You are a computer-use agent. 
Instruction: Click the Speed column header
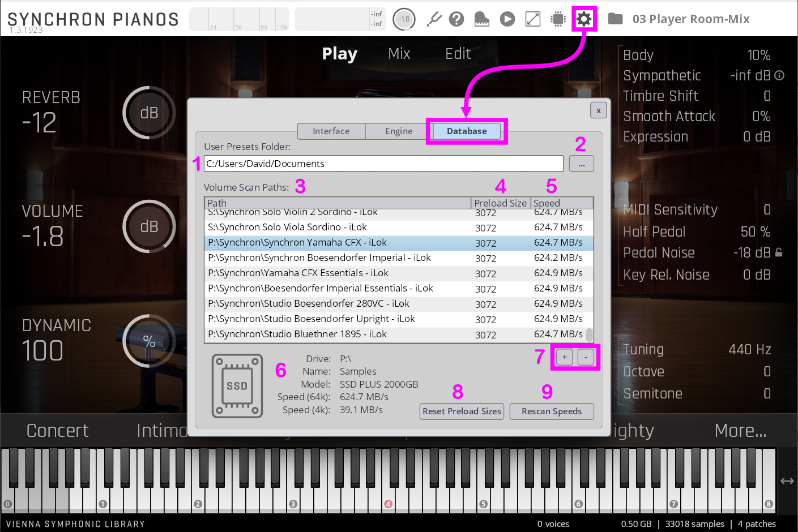click(562, 203)
